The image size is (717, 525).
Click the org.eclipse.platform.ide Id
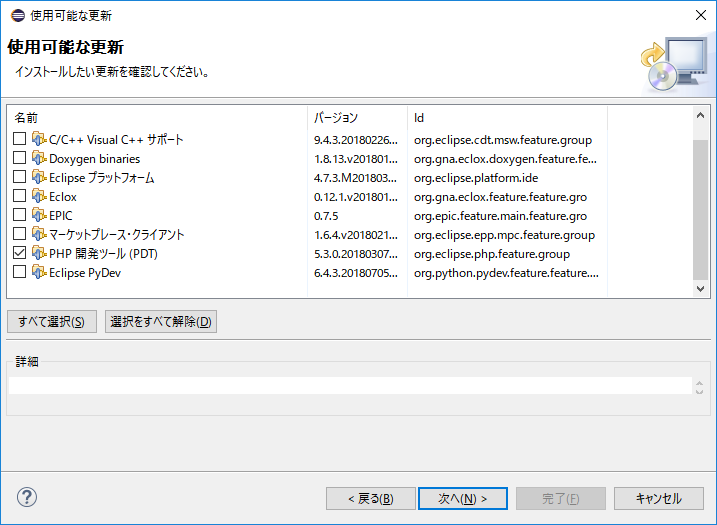click(x=476, y=178)
